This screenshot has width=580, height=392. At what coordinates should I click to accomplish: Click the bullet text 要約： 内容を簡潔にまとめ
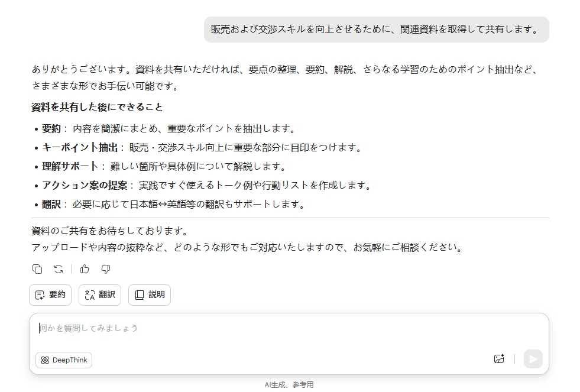click(x=170, y=129)
